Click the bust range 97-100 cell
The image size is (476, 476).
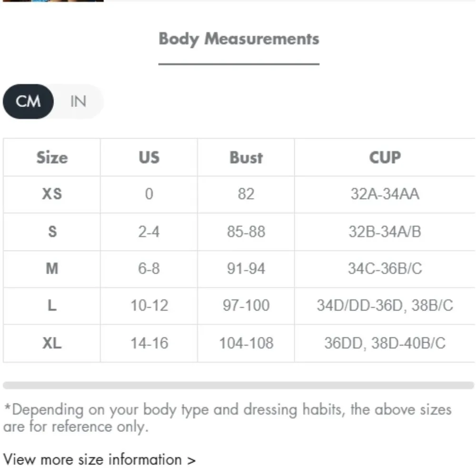[x=246, y=306]
